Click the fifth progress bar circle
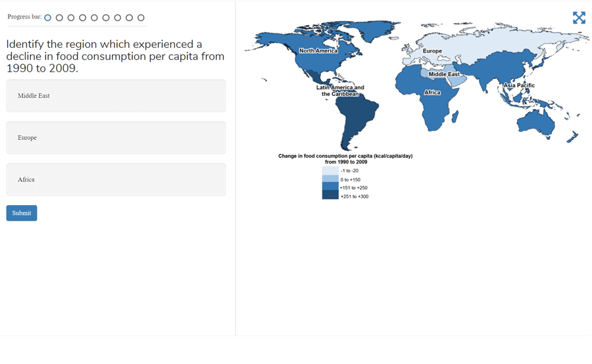 pyautogui.click(x=94, y=18)
